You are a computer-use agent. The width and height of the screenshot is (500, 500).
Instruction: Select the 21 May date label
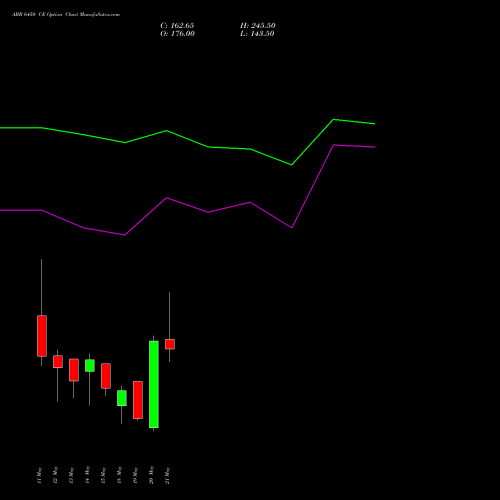point(167,475)
